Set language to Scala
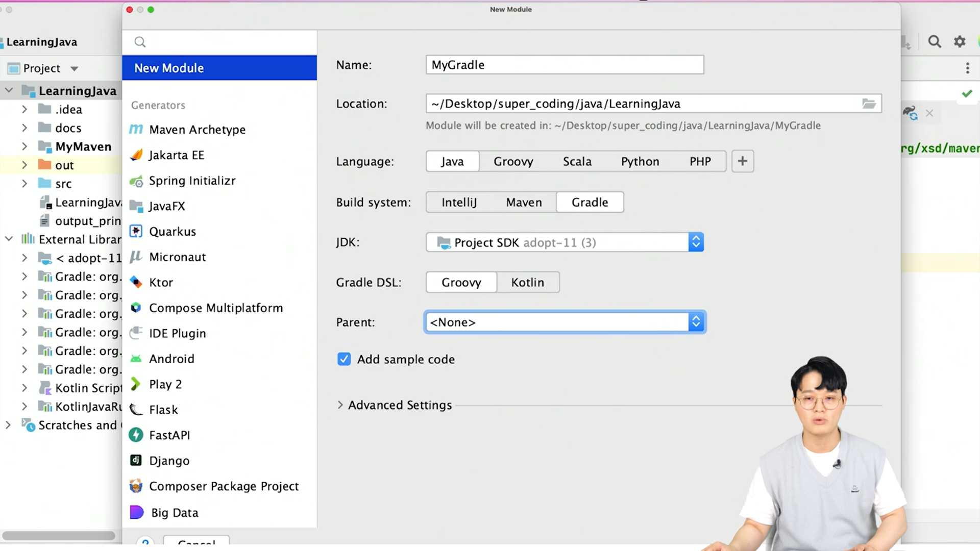The image size is (980, 551). pos(577,161)
